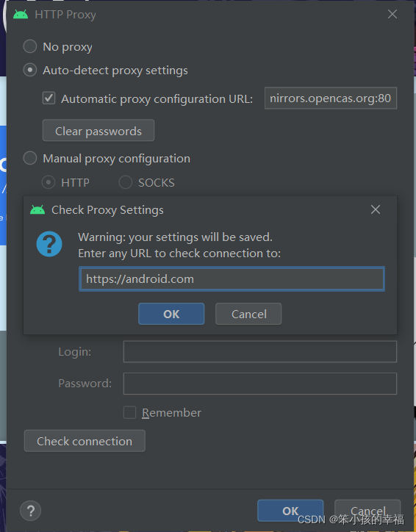Select the SOCKS proxy type radio

click(x=125, y=182)
